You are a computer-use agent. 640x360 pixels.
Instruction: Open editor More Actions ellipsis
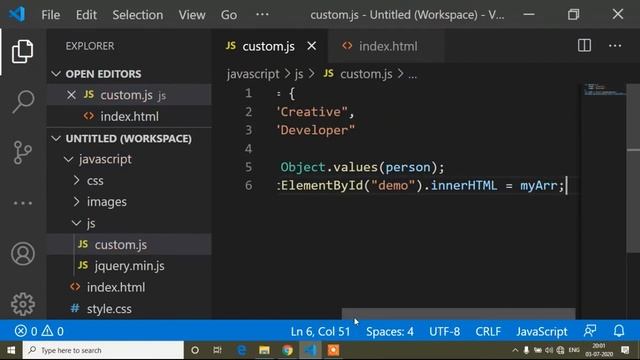(x=615, y=46)
